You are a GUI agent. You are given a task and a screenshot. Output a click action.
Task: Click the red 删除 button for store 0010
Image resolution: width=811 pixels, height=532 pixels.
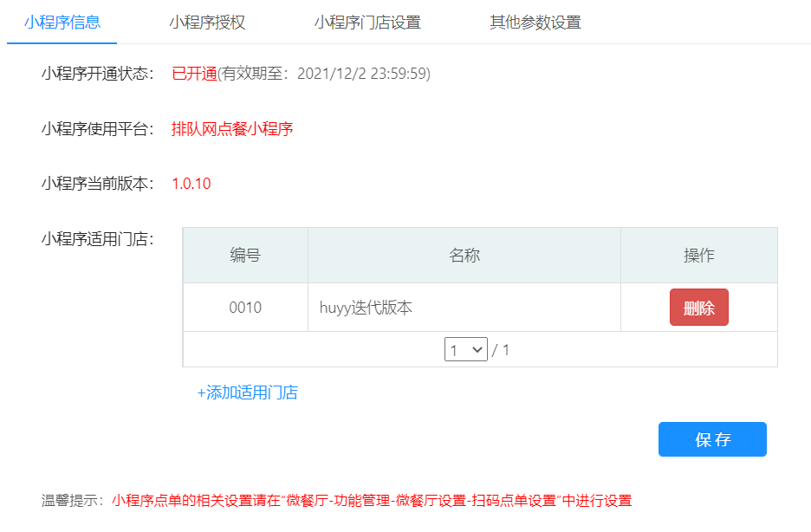coord(698,308)
